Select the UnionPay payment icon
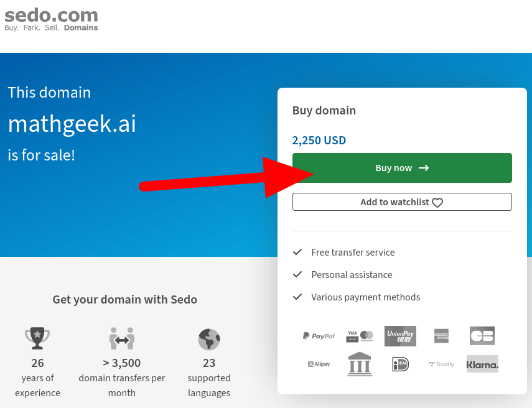 pyautogui.click(x=400, y=336)
